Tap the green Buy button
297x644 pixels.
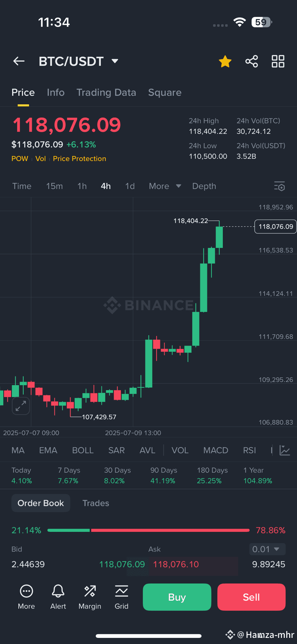177,597
